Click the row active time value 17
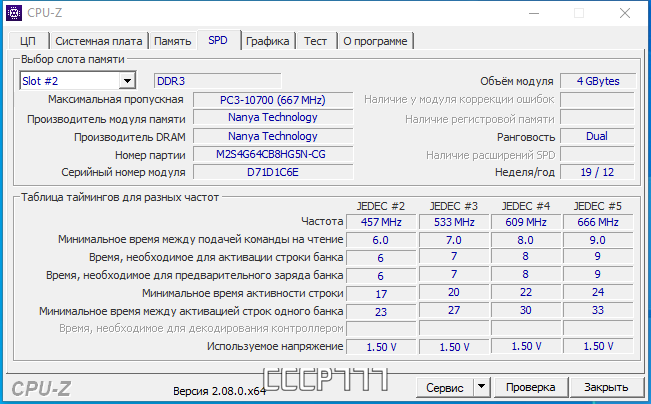This screenshot has height=404, width=651. [x=381, y=294]
